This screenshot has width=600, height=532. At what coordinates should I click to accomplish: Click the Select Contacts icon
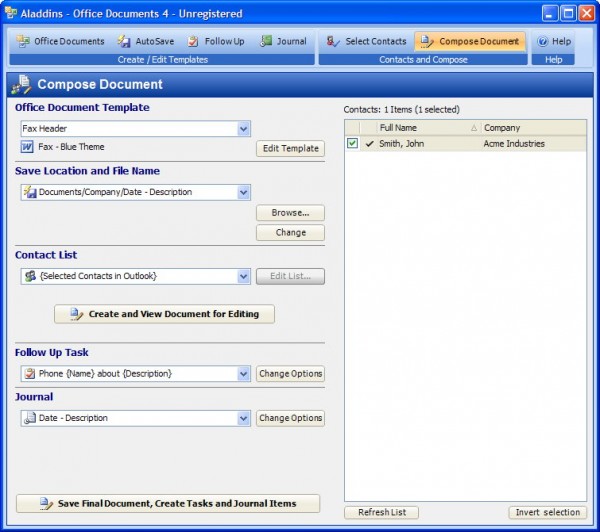point(333,41)
